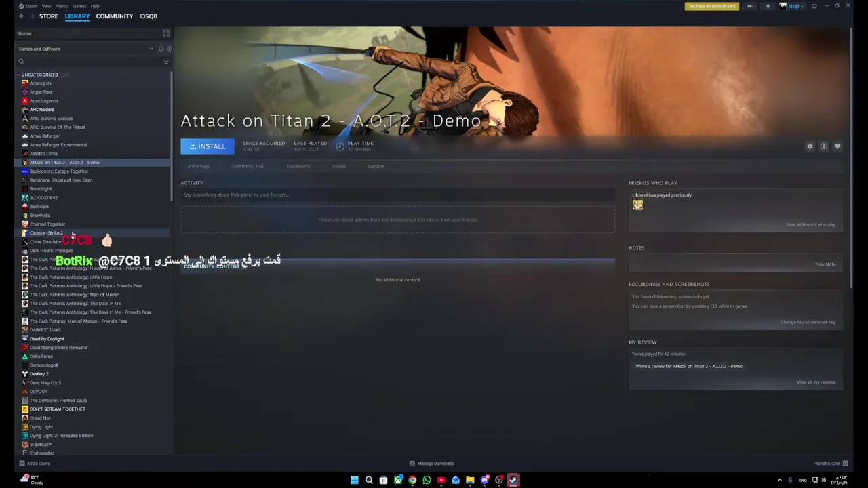This screenshot has width=868, height=488.
Task: Open Discord from taskbar
Action: pyautogui.click(x=485, y=480)
